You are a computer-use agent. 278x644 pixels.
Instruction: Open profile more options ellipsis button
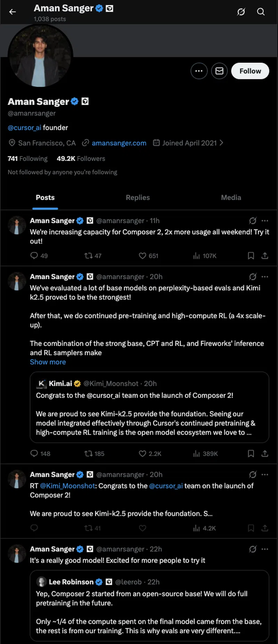pyautogui.click(x=199, y=71)
